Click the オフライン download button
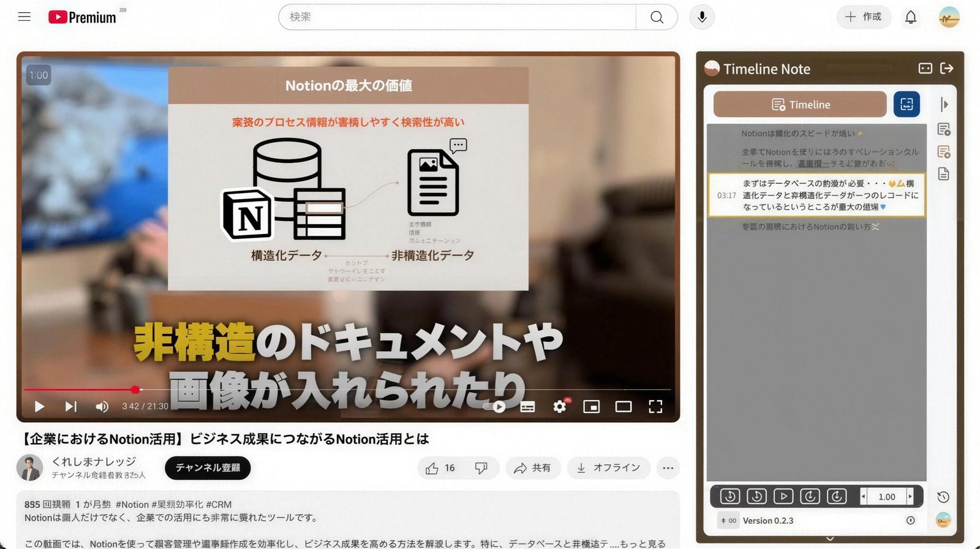 (x=609, y=468)
